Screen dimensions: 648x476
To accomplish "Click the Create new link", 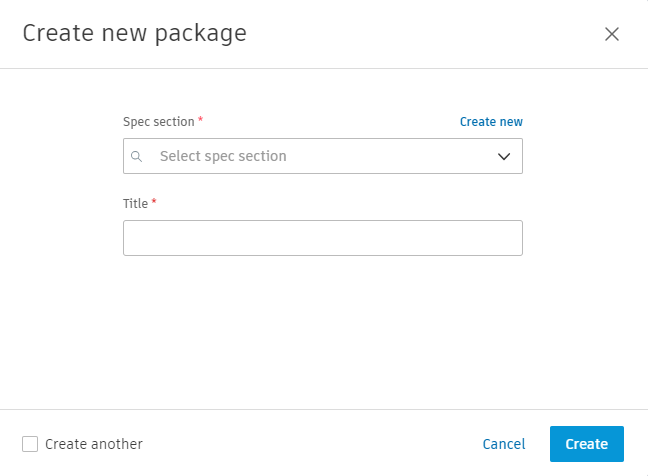I will (x=491, y=122).
